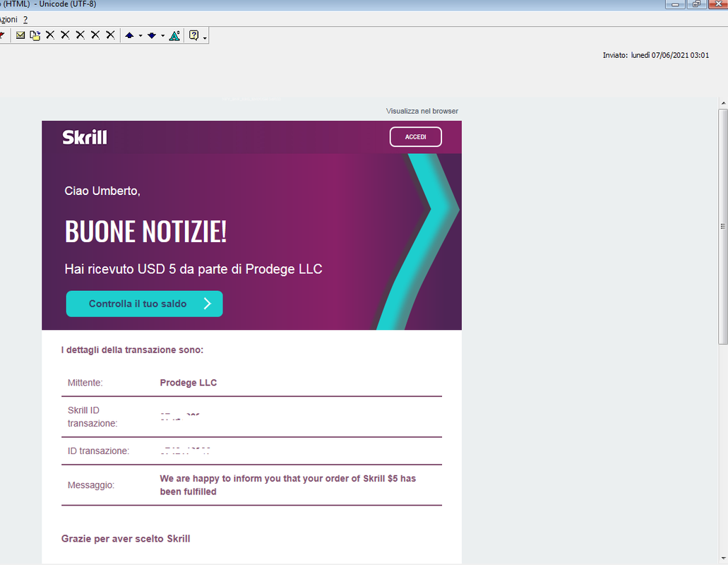Click the ACCEDI button
Image resolution: width=728 pixels, height=565 pixels.
coord(415,137)
